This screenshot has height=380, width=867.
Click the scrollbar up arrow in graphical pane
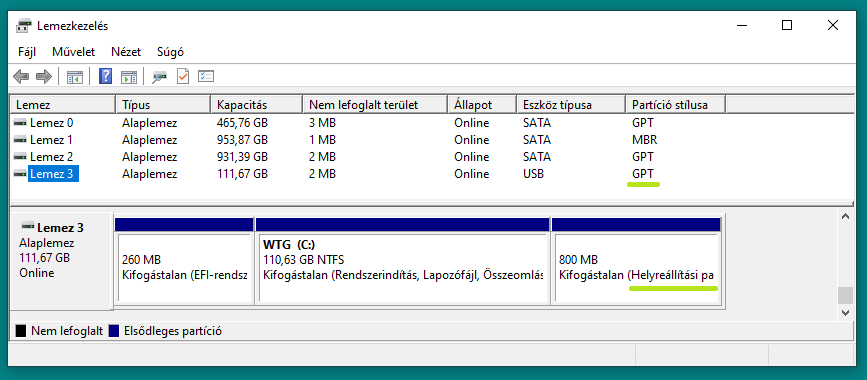[x=845, y=217]
